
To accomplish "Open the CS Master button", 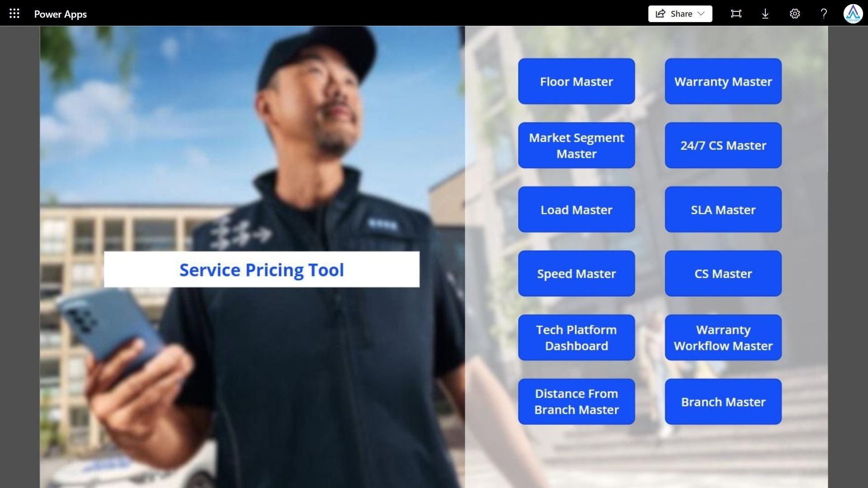I will click(723, 274).
